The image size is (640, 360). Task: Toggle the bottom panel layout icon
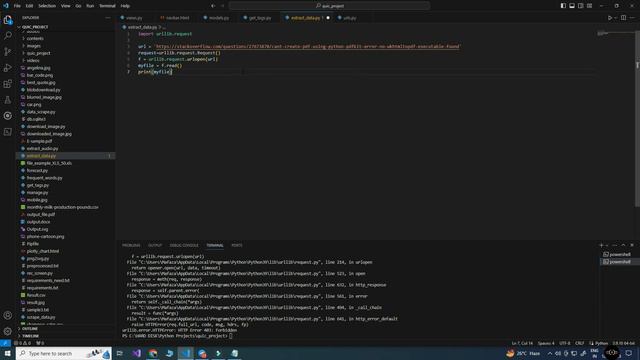572,6
